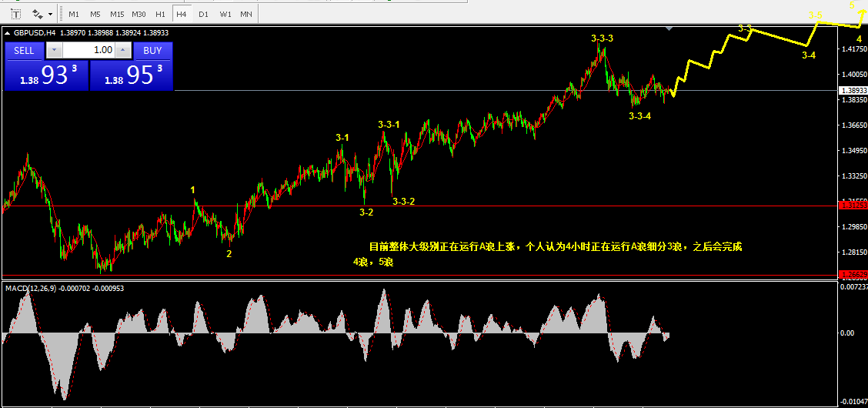Collapse the one-click trading panel triangle
The image size is (868, 408).
[x=7, y=33]
